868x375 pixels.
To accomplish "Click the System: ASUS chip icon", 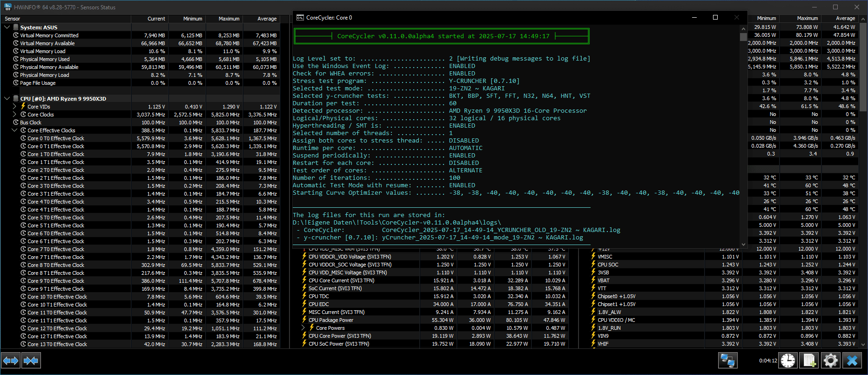I will pos(16,27).
